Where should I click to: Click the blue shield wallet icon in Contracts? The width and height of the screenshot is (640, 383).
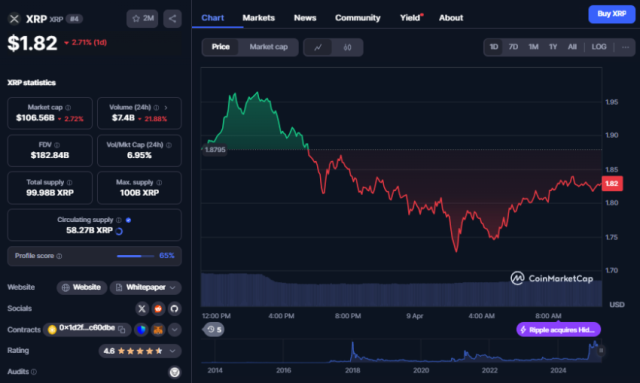(141, 330)
